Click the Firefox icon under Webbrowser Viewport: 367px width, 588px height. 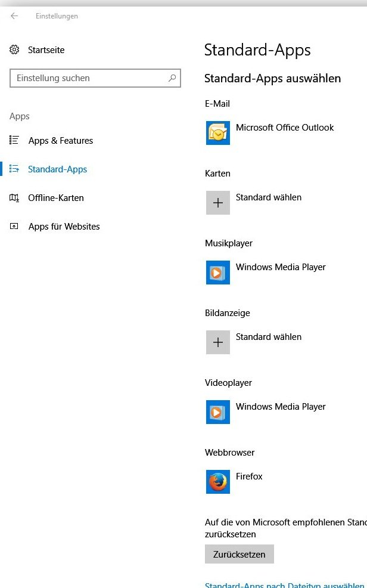pyautogui.click(x=218, y=481)
